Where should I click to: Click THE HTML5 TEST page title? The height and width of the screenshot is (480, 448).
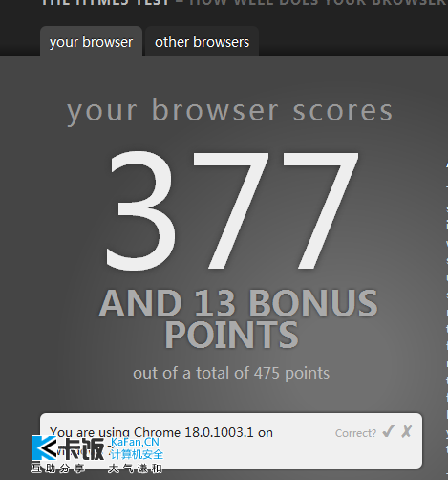click(x=105, y=3)
